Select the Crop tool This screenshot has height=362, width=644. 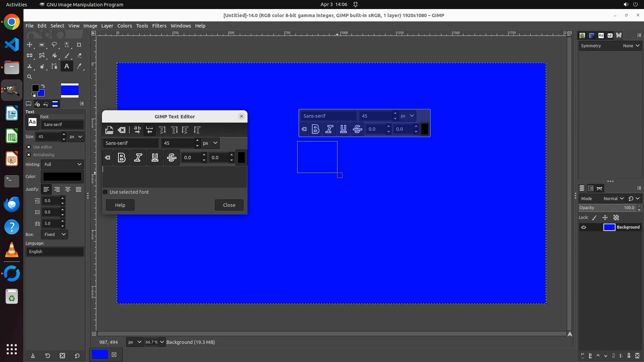pyautogui.click(x=79, y=45)
